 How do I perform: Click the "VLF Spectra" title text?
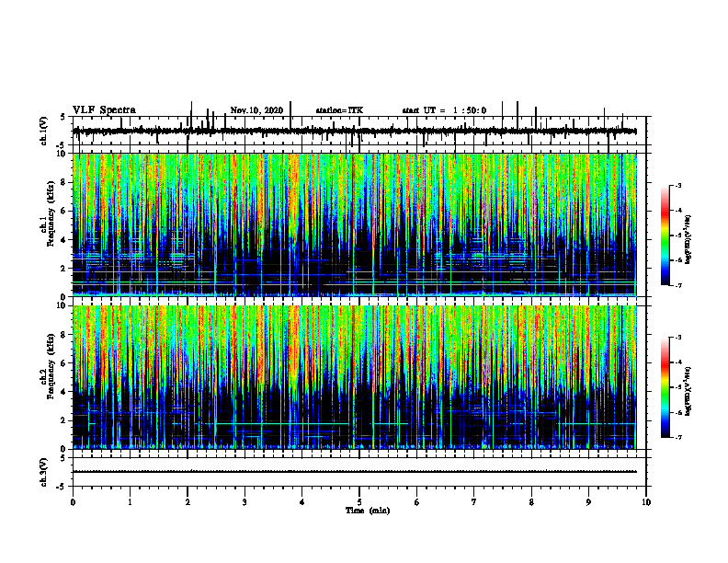tap(104, 110)
